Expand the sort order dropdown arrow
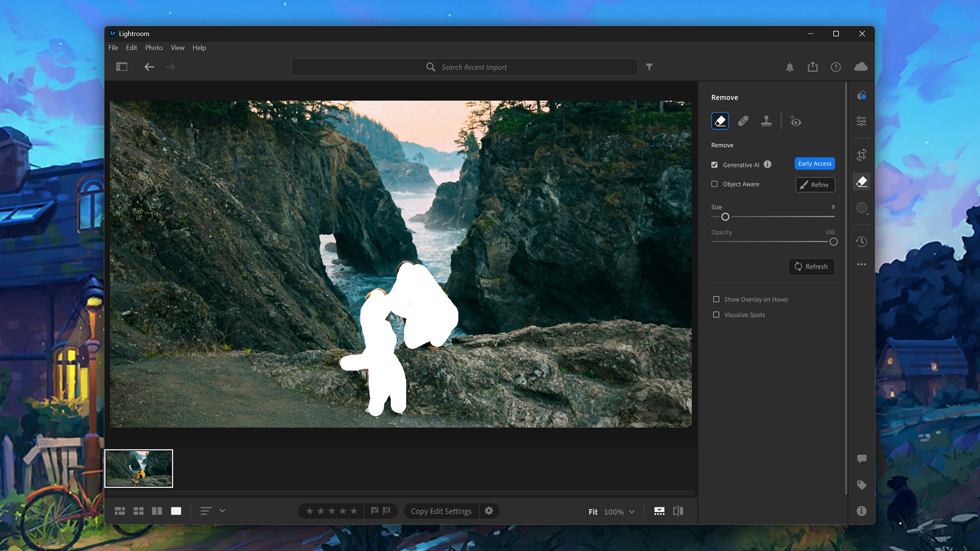Screen dimensions: 980x551 pos(222,511)
